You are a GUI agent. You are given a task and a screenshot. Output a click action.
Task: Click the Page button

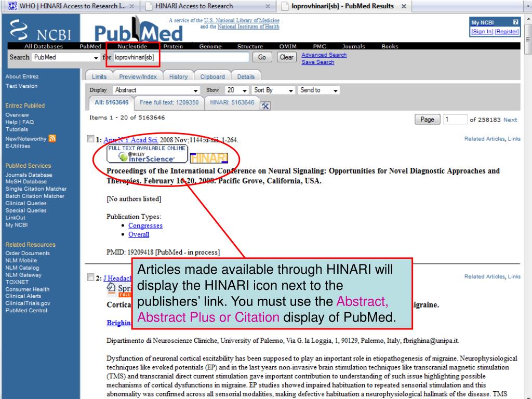pyautogui.click(x=428, y=119)
